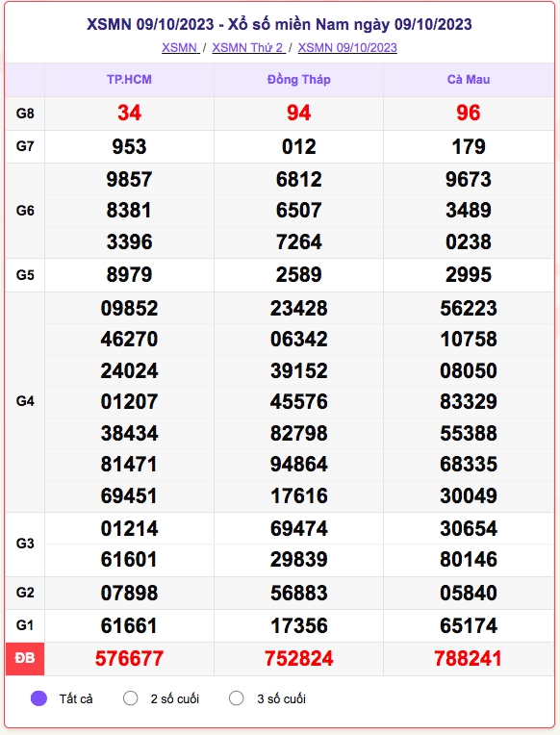The image size is (560, 735).
Task: Click the G4 result 46270
Action: click(x=130, y=340)
